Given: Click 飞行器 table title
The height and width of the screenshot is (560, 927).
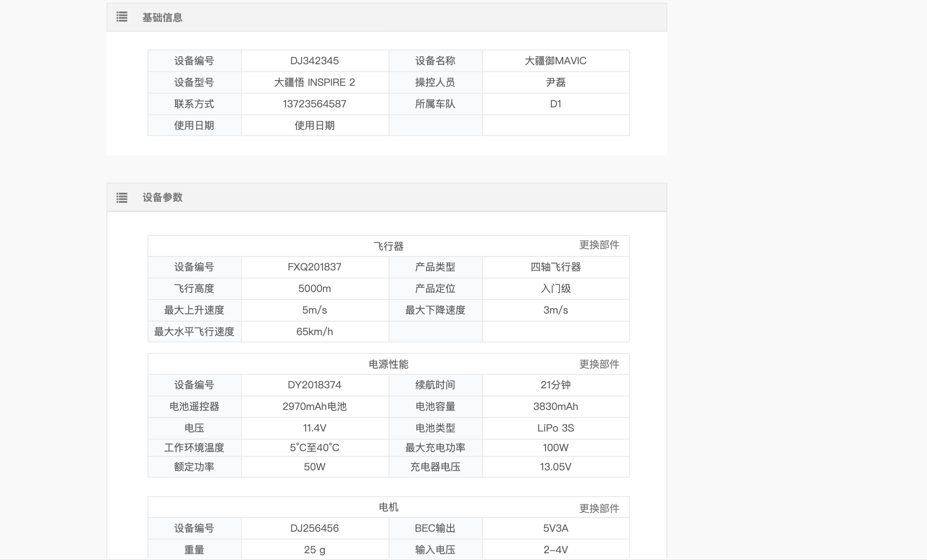Looking at the screenshot, I should pyautogui.click(x=388, y=246).
